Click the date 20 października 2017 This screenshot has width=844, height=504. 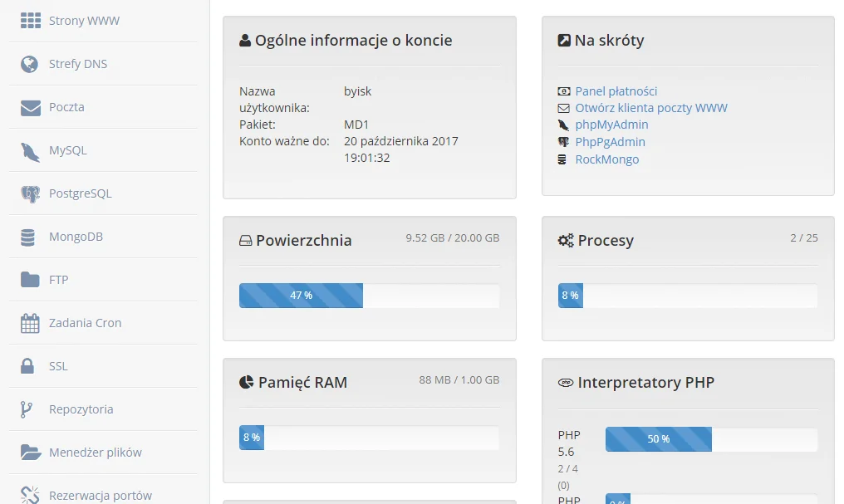tap(401, 141)
